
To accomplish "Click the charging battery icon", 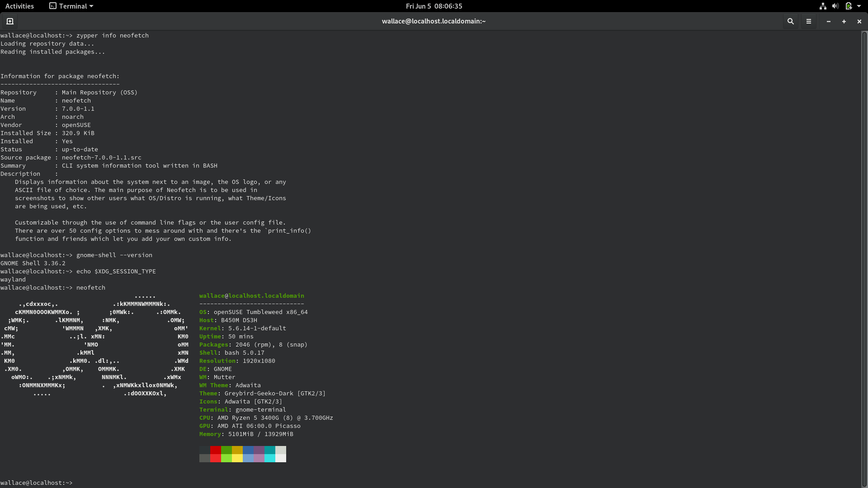I will (848, 6).
